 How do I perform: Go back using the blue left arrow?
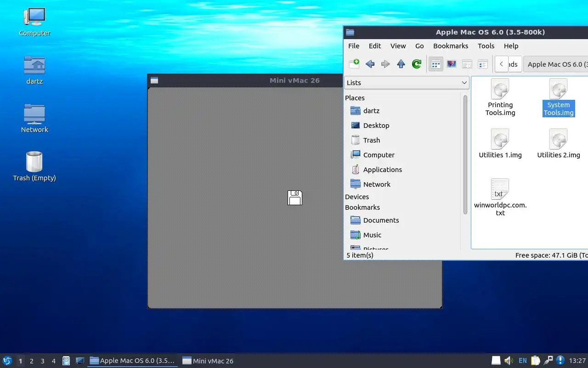click(x=370, y=64)
